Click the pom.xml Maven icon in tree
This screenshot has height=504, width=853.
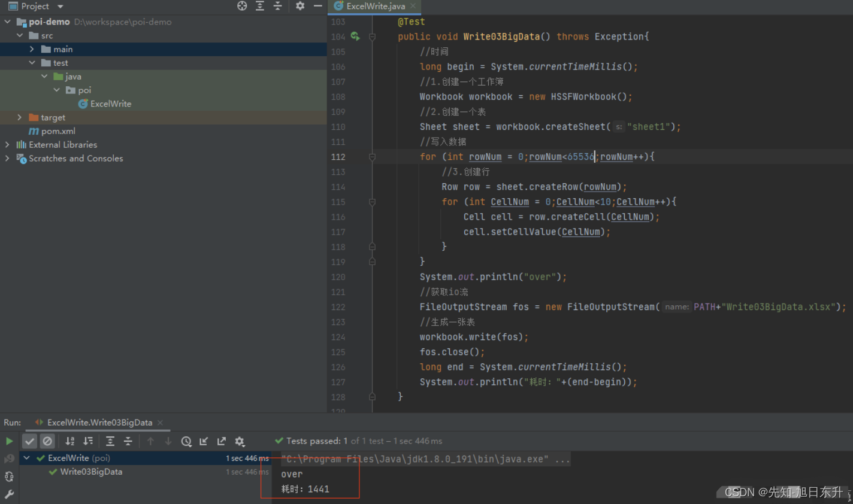click(34, 131)
